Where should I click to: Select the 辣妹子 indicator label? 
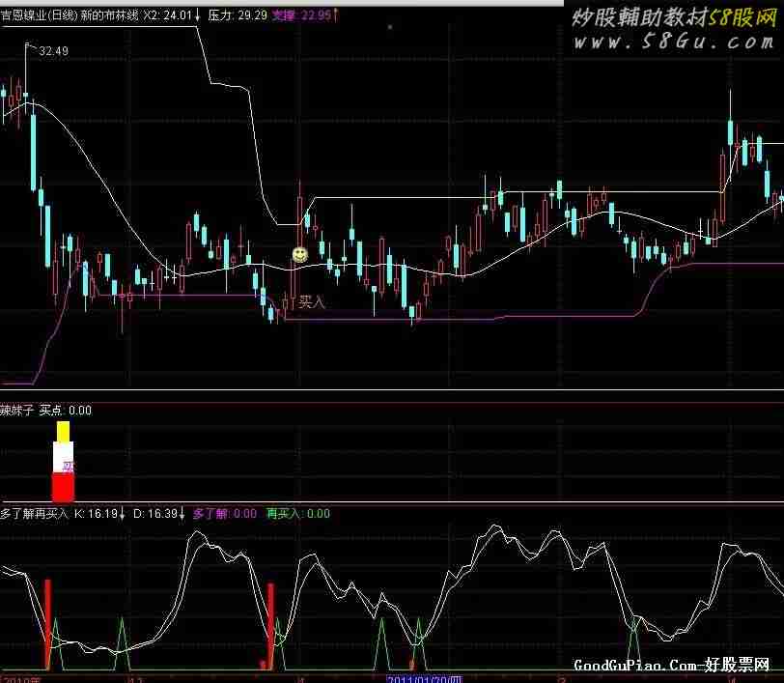click(x=17, y=411)
